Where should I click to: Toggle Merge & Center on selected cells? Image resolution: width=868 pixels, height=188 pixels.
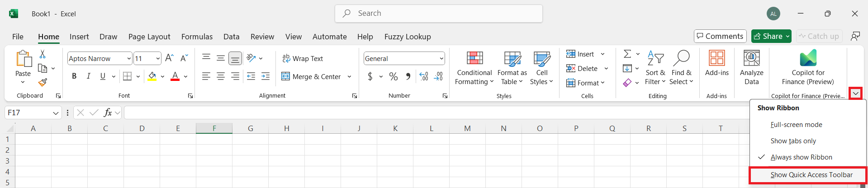coord(311,76)
